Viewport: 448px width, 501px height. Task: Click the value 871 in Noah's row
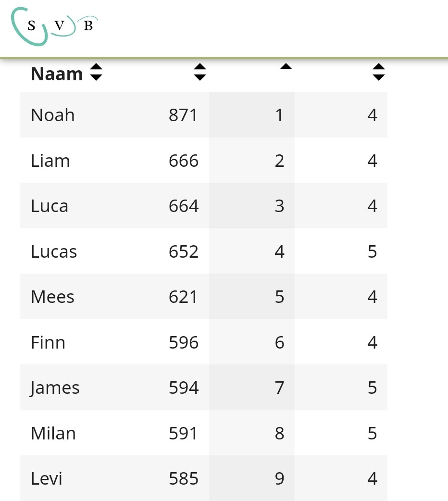(183, 115)
